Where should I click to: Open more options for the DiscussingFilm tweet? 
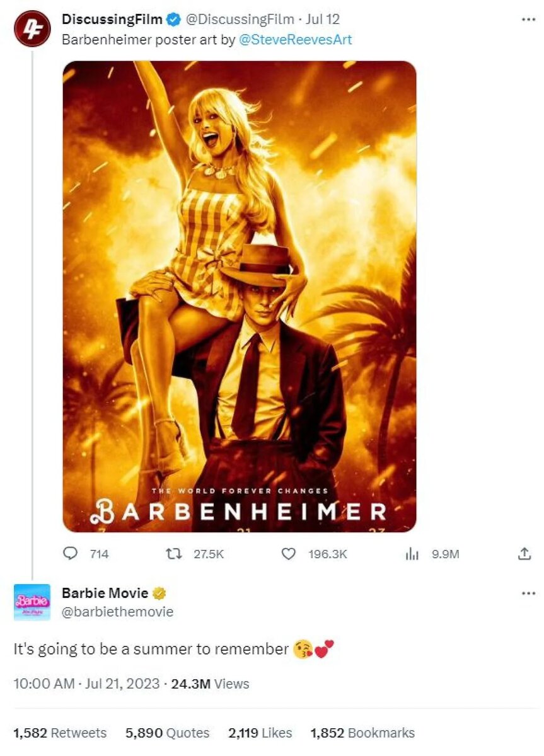[528, 20]
